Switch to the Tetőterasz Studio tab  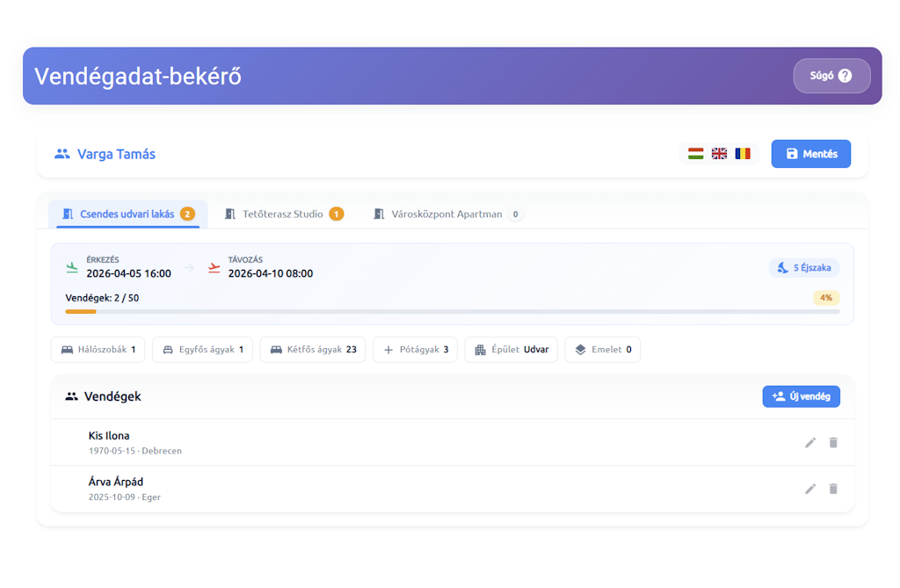pyautogui.click(x=283, y=214)
